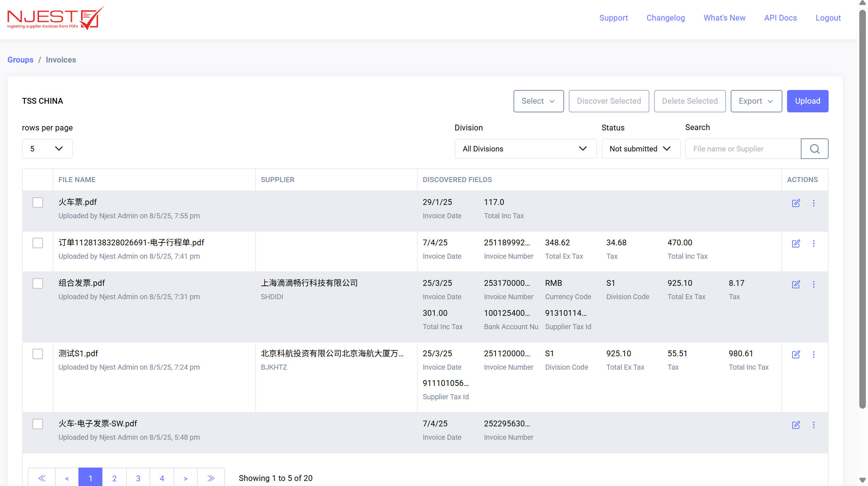Click the TSS CHINA group title

(42, 101)
